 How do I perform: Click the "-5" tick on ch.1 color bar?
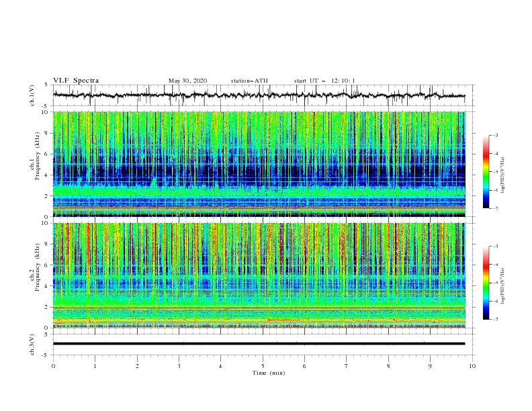click(496, 172)
